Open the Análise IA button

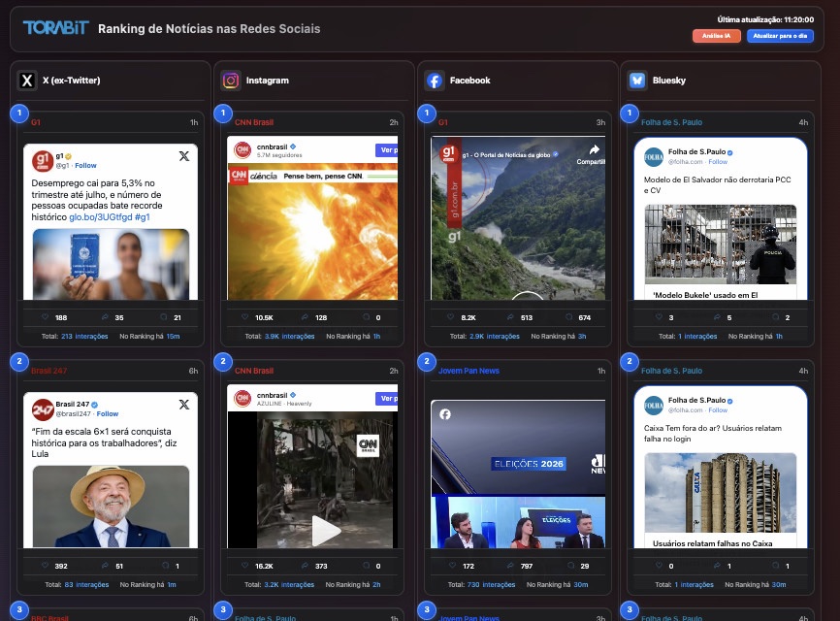tap(716, 36)
